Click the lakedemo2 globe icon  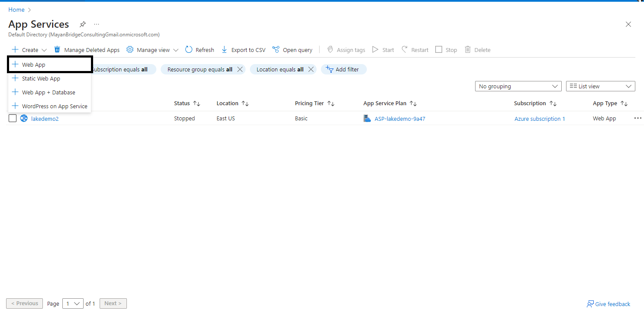(x=24, y=118)
